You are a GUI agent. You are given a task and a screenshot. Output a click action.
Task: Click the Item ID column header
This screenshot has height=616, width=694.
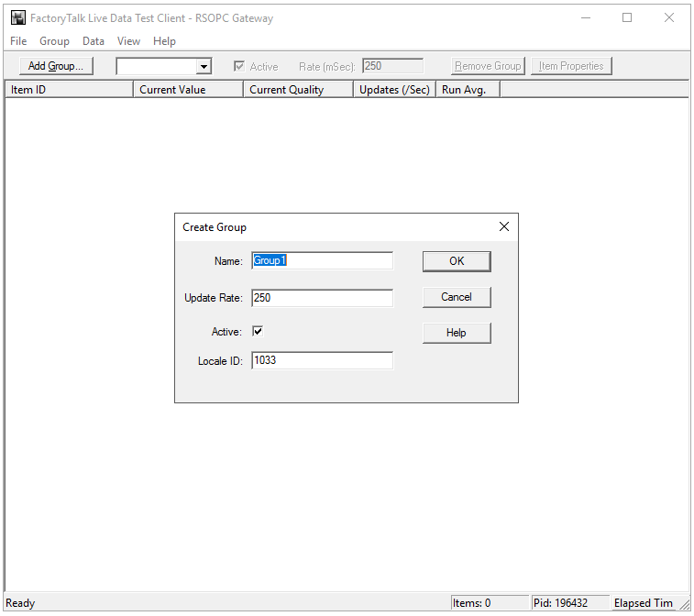coord(69,90)
